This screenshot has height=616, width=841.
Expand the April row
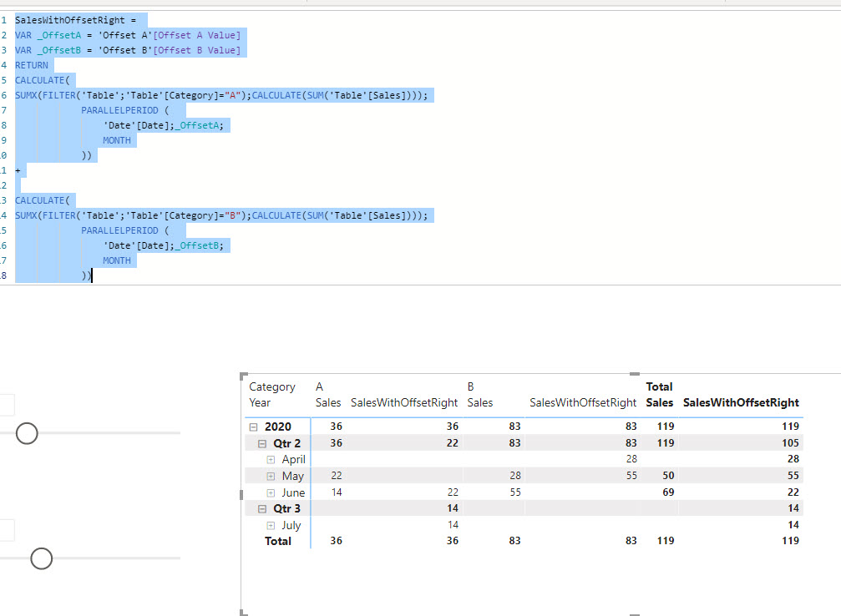coord(271,460)
